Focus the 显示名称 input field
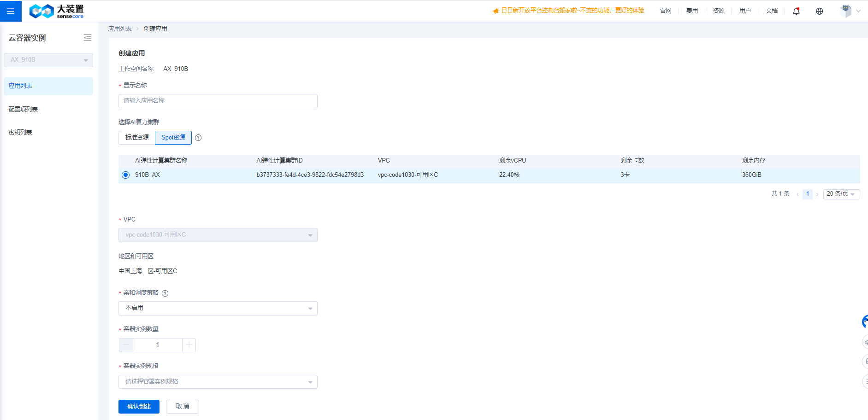The width and height of the screenshot is (868, 420). (218, 101)
